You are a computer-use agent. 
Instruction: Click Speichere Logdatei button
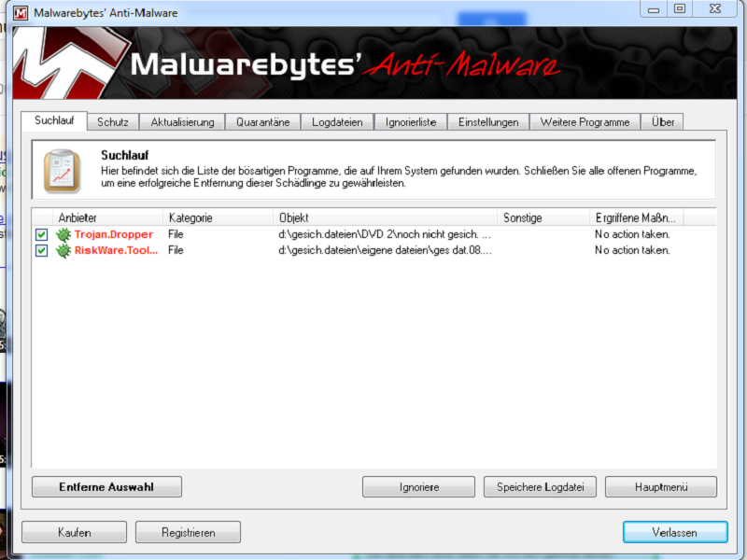coord(541,486)
